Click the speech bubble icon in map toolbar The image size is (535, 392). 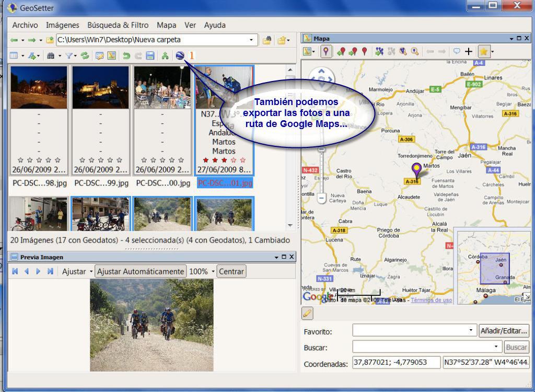tap(457, 52)
